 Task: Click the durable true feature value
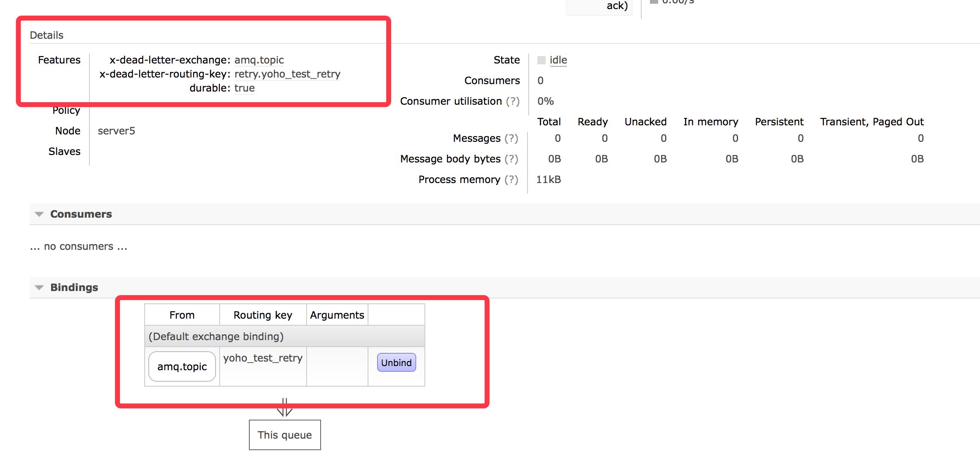[x=244, y=88]
